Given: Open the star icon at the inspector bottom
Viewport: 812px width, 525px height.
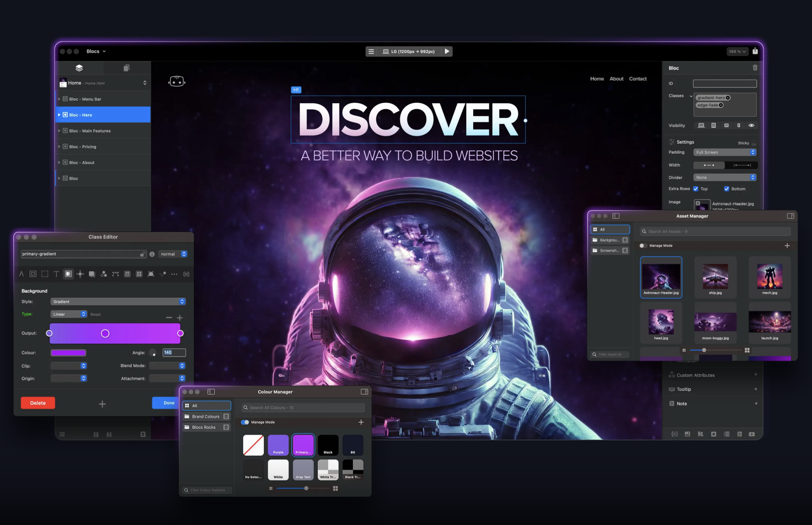Looking at the screenshot, I should pyautogui.click(x=713, y=434).
